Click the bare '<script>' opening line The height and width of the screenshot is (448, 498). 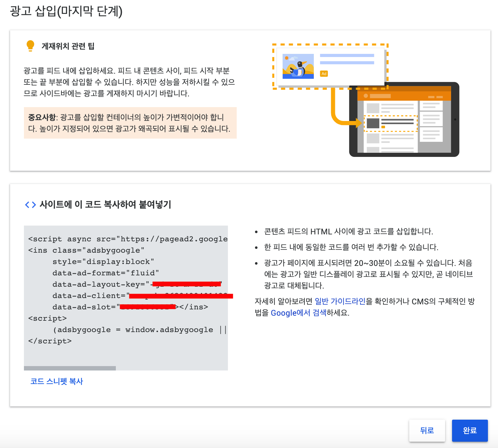(47, 318)
